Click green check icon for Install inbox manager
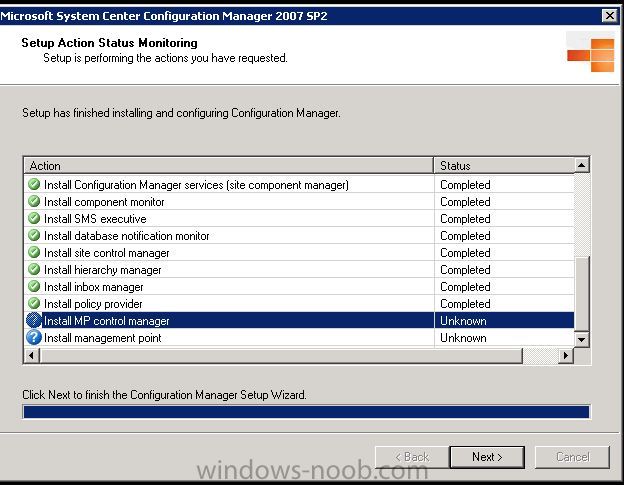 pyautogui.click(x=34, y=286)
